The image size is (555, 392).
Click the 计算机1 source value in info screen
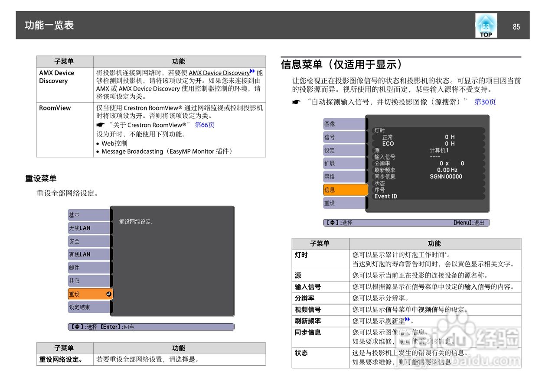click(439, 150)
